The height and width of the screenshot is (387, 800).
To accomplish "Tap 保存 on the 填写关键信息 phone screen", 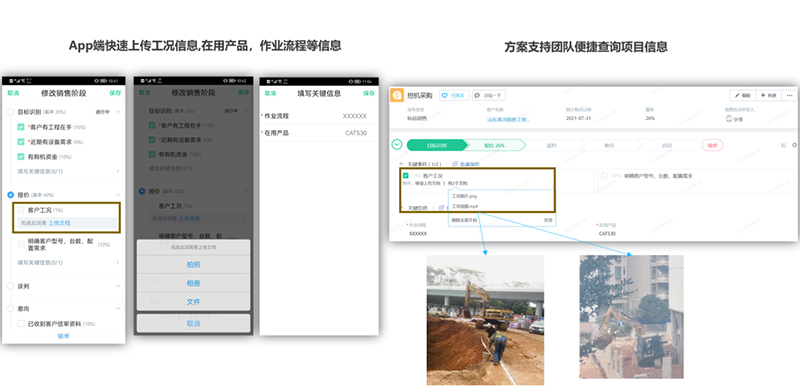I will coord(368,93).
